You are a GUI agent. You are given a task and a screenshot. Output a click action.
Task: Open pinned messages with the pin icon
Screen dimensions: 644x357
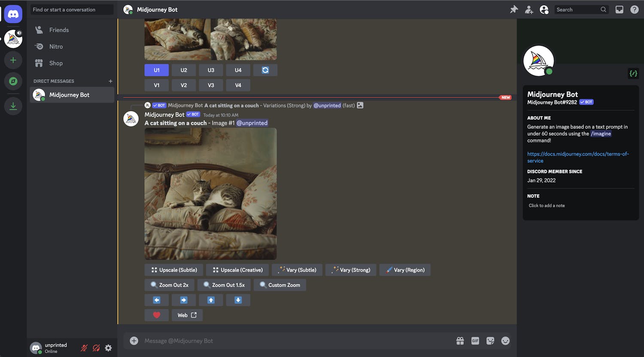tap(514, 9)
